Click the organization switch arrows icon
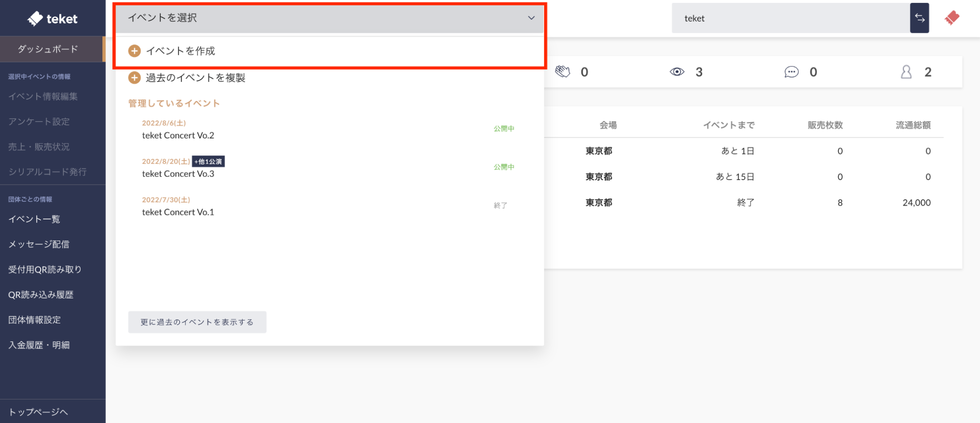The image size is (980, 423). click(x=919, y=18)
